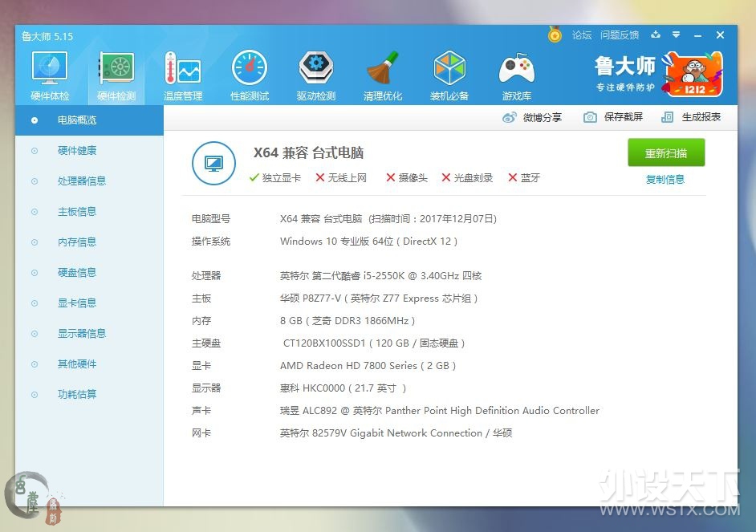Click the 鲁大师 5.15 title text
Viewport: 756px width, 532px height.
pyautogui.click(x=47, y=36)
